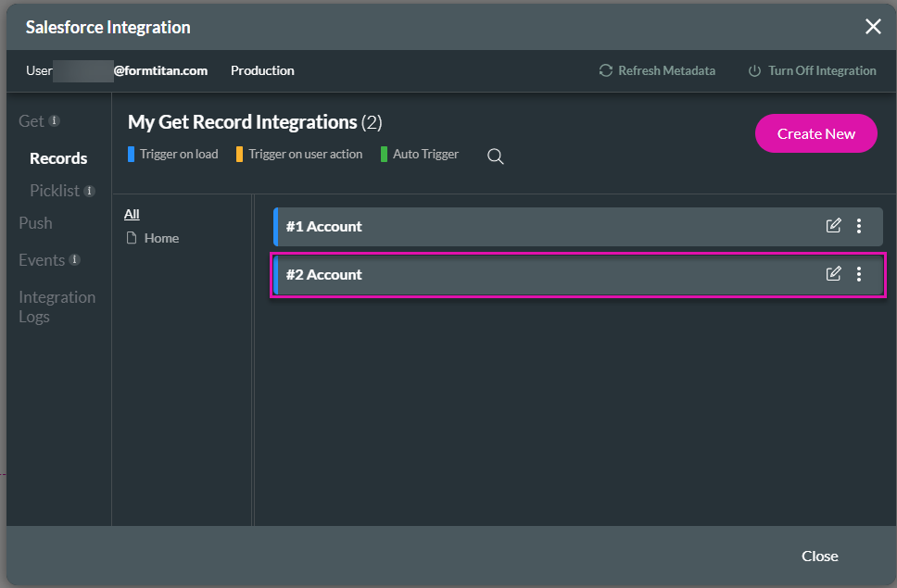Edit the #2 Account integration using pencil icon
Screen dimensions: 897x588
pyautogui.click(x=833, y=274)
